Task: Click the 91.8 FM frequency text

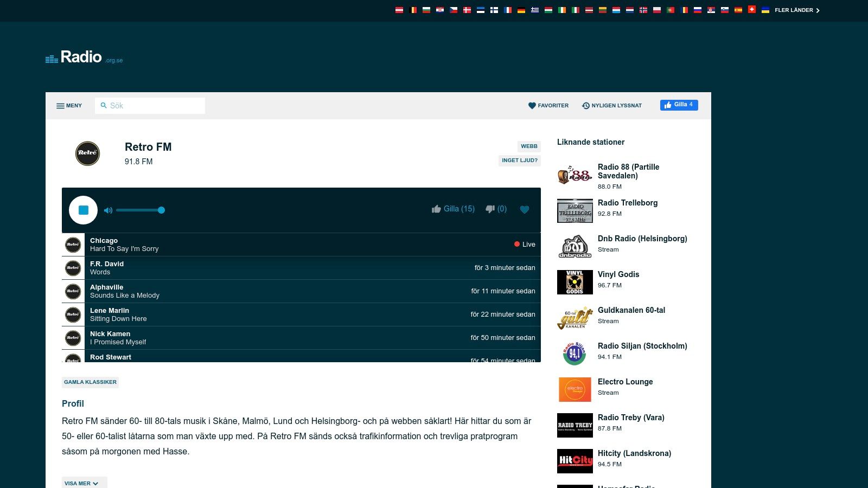Action: click(x=139, y=162)
